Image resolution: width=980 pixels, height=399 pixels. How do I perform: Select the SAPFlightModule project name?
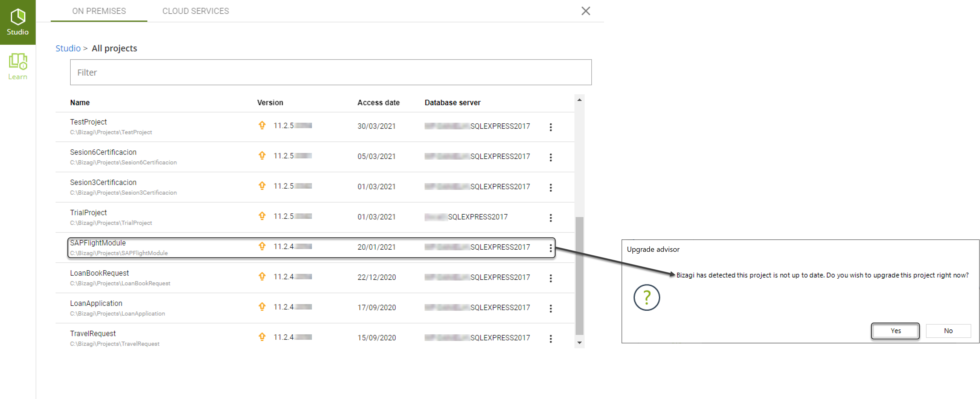pos(98,243)
